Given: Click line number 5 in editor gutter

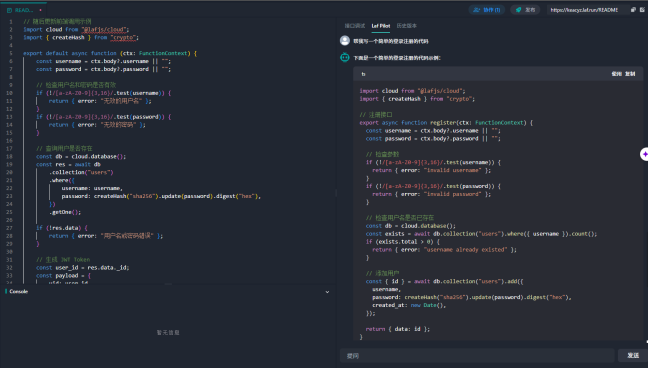Looking at the screenshot, I should click(11, 53).
